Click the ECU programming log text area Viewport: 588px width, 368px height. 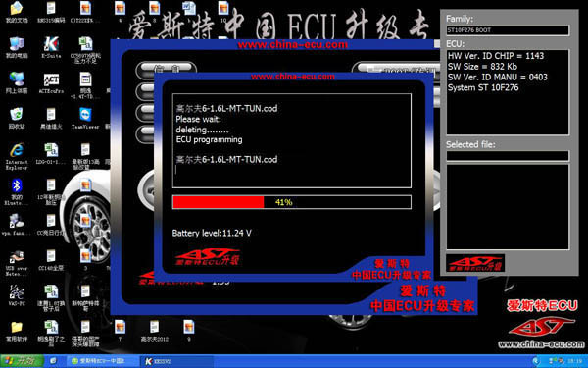(x=292, y=140)
